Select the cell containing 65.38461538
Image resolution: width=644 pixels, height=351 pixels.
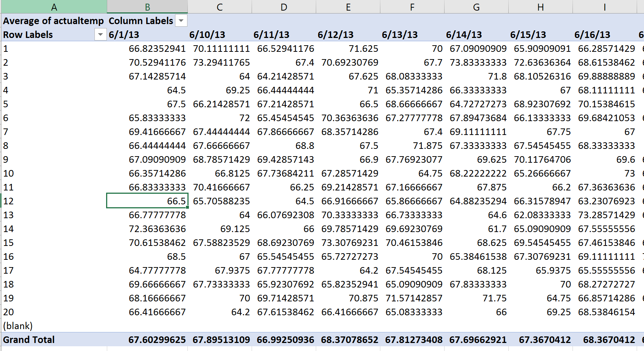coord(476,256)
